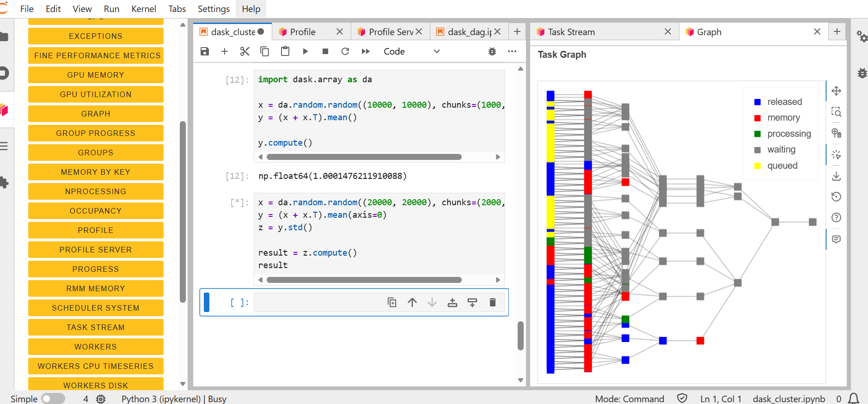Click the released legend blue swatch
The width and height of the screenshot is (868, 404).
(758, 102)
